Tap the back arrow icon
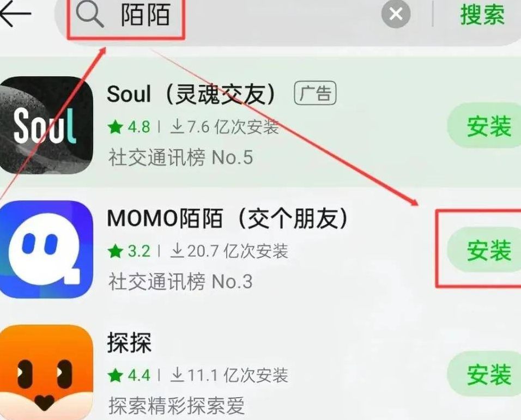521x420 pixels. point(15,14)
